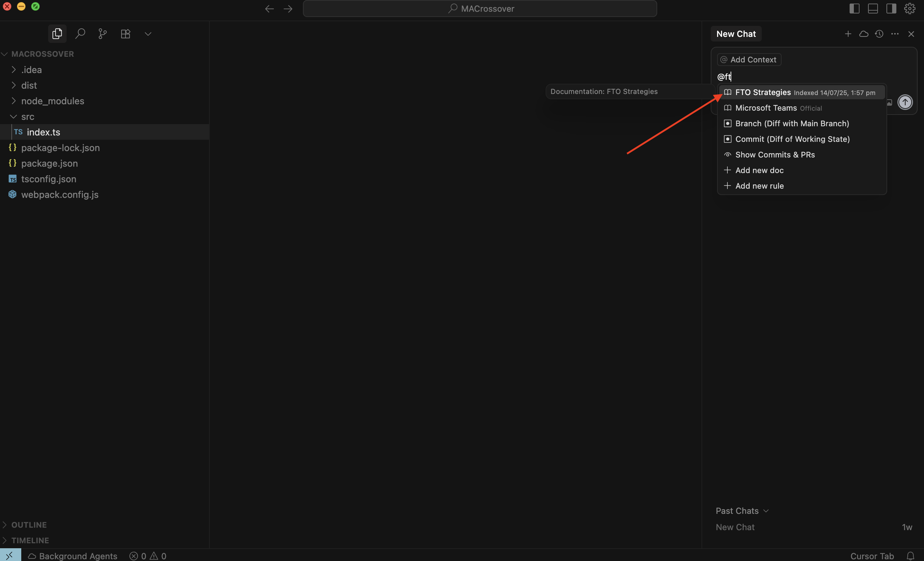Open chat history clock icon
Image resolution: width=924 pixels, height=561 pixels.
pos(879,34)
